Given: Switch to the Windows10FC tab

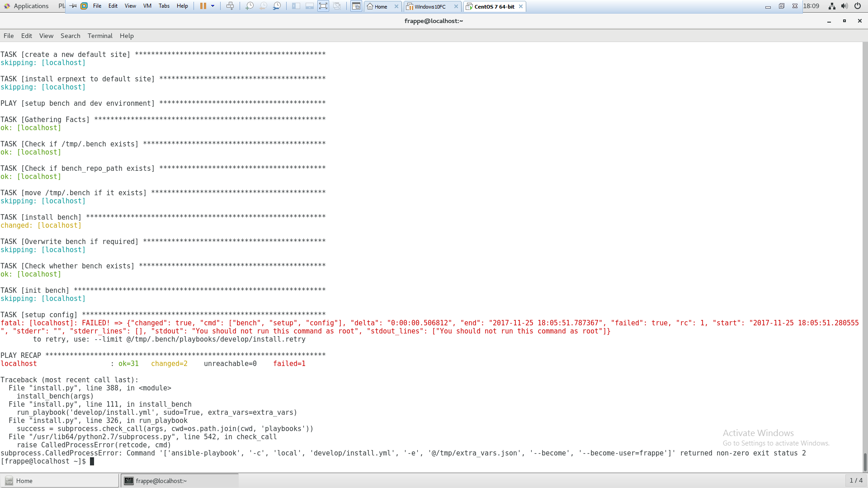Looking at the screenshot, I should (430, 7).
